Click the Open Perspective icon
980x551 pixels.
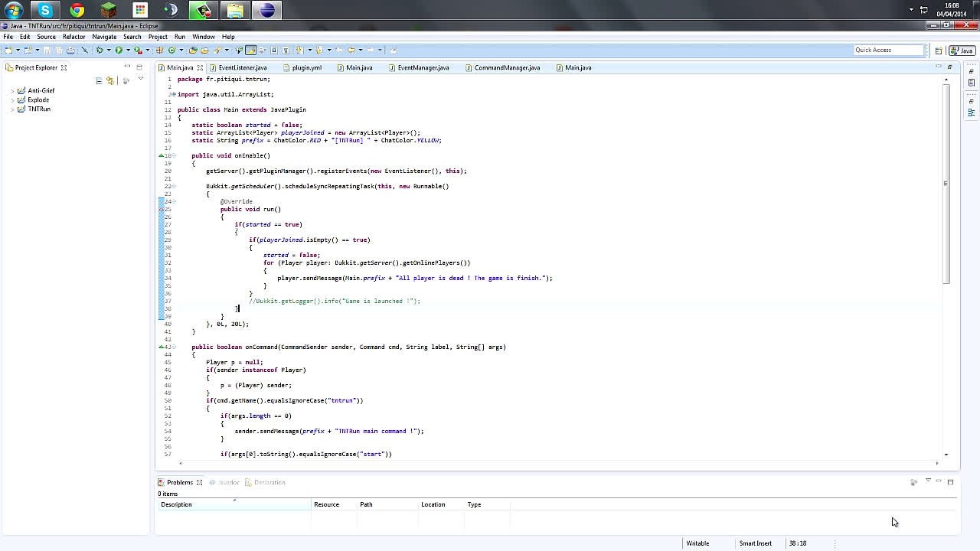(x=939, y=51)
